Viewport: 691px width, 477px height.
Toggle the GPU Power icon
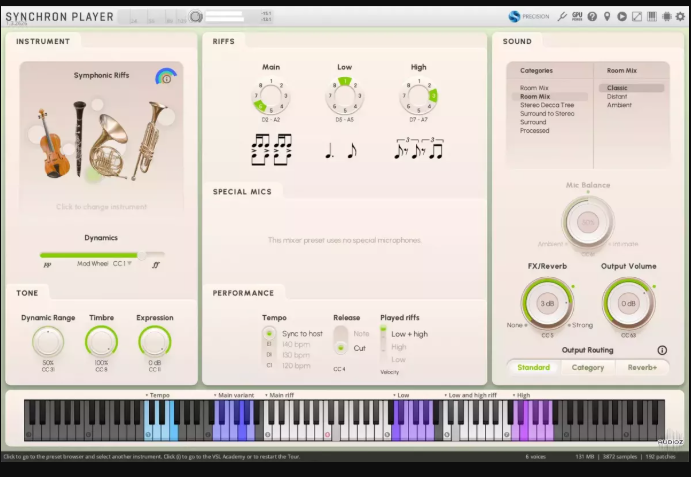point(577,17)
